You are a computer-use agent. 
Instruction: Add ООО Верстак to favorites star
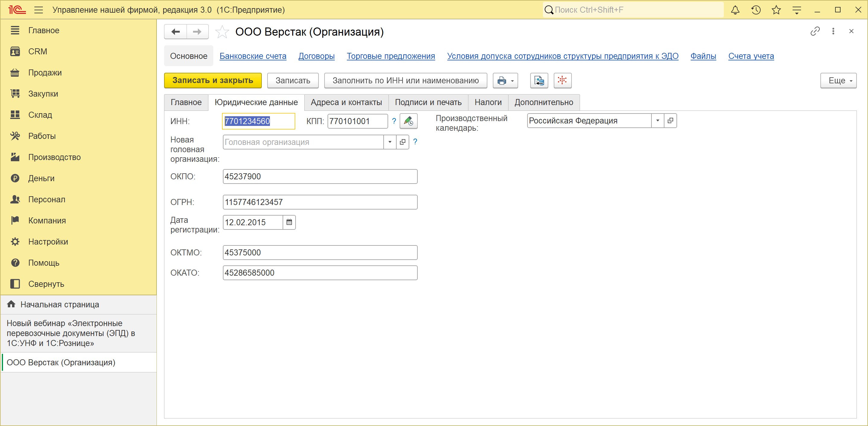tap(222, 32)
